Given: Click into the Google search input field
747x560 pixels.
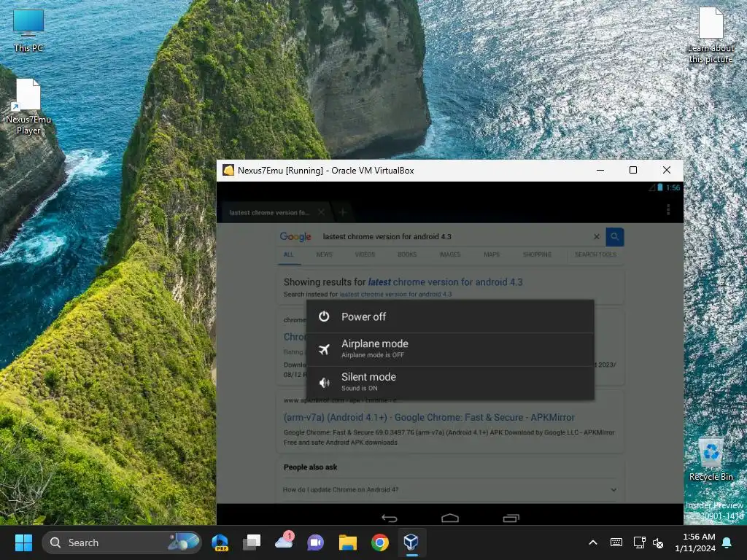Looking at the screenshot, I should [455, 237].
